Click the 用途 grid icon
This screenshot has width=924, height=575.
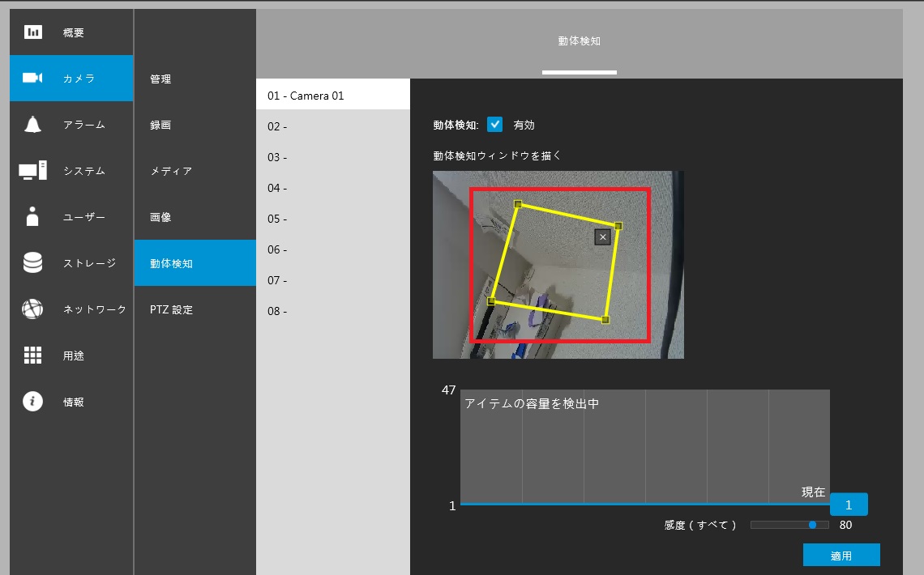tap(32, 355)
